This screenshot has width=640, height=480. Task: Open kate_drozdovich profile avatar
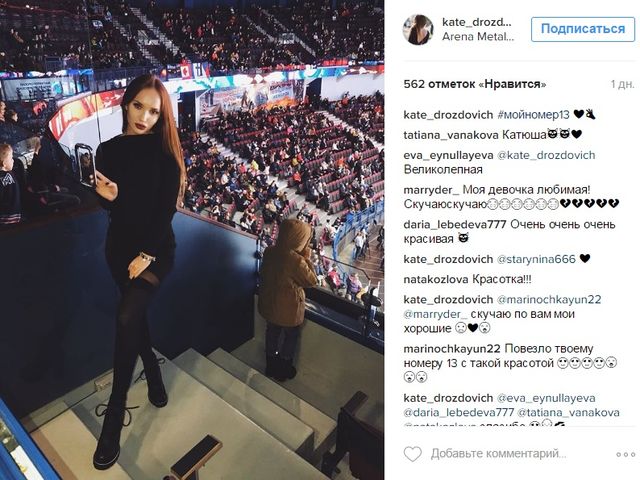(x=418, y=29)
